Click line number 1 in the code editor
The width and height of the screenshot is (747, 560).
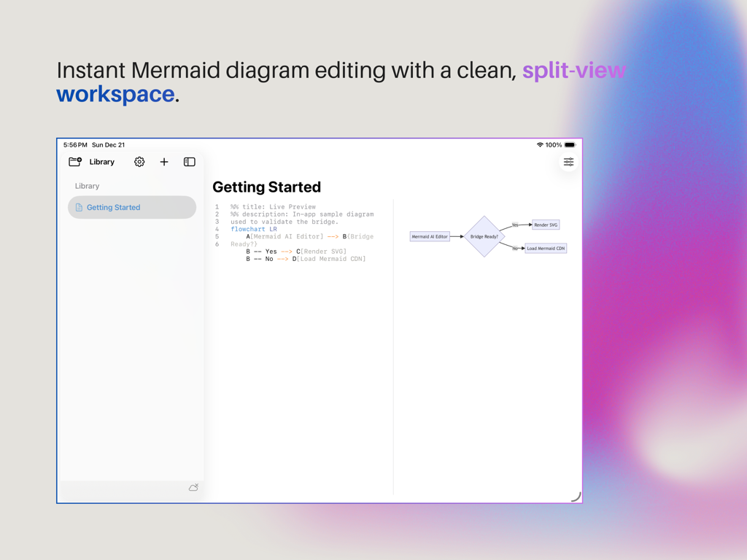217,206
